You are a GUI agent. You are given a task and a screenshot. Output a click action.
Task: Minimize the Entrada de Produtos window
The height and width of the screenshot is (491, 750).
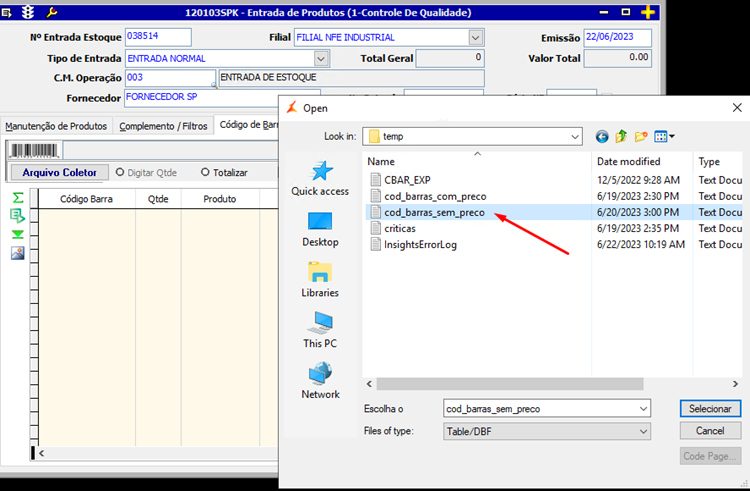click(x=604, y=12)
